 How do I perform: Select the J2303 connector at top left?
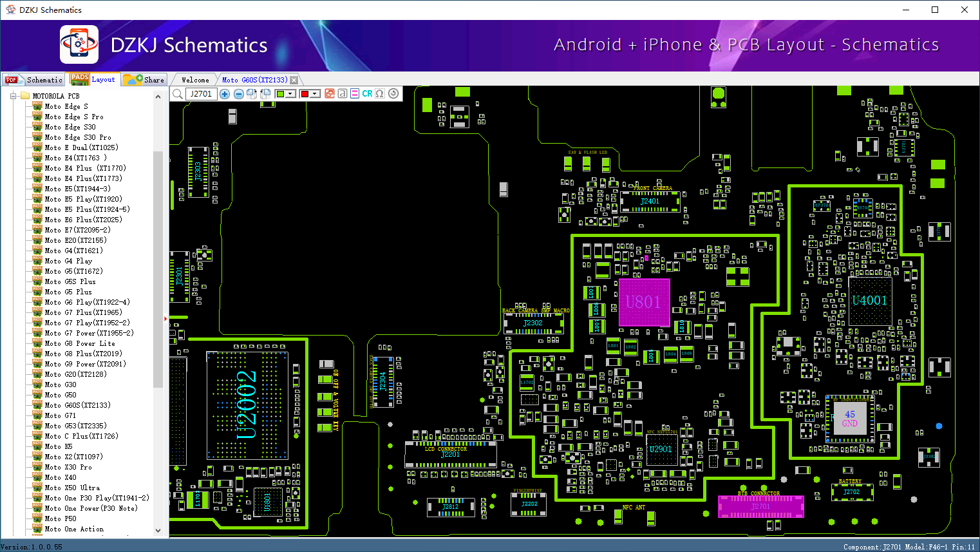[198, 171]
